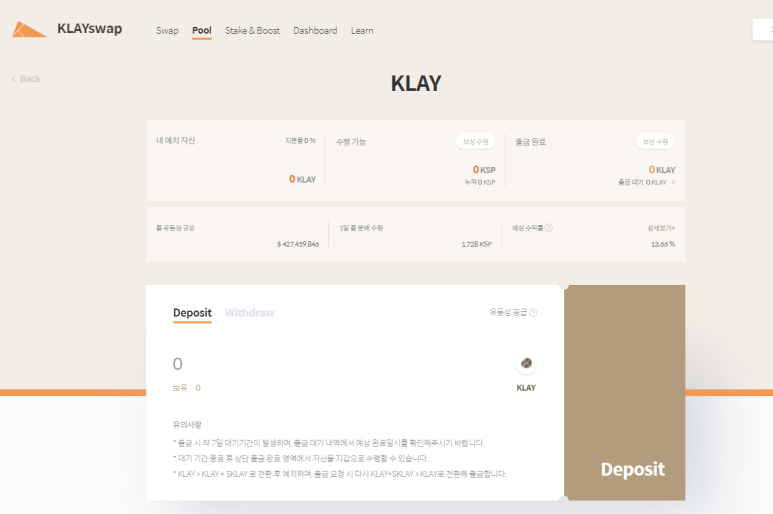Click the KLAYswap orange logo icon

tap(29, 30)
